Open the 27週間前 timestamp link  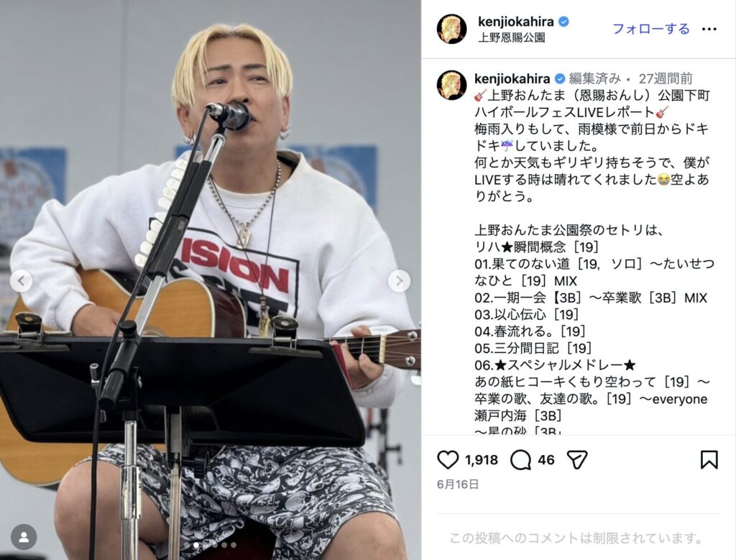[665, 78]
